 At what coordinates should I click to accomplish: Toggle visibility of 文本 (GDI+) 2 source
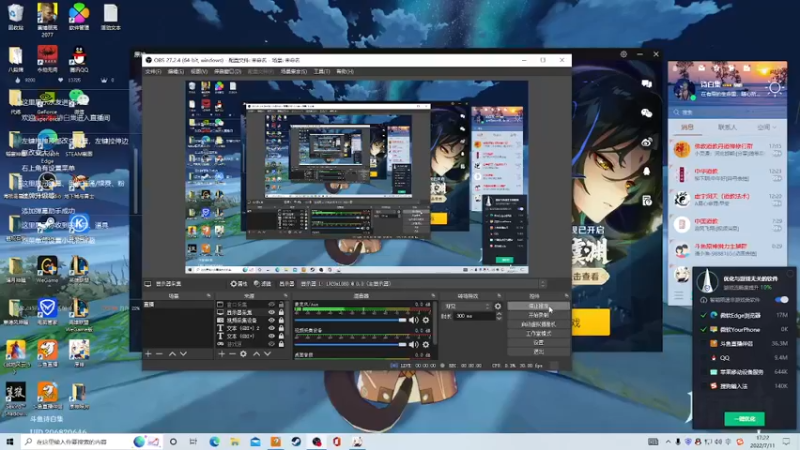pyautogui.click(x=271, y=328)
